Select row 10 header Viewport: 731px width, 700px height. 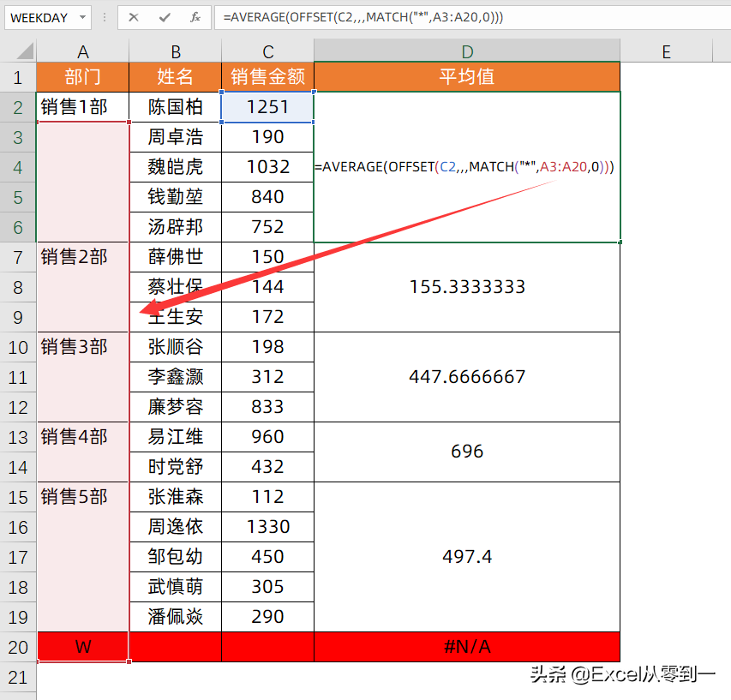(x=18, y=347)
